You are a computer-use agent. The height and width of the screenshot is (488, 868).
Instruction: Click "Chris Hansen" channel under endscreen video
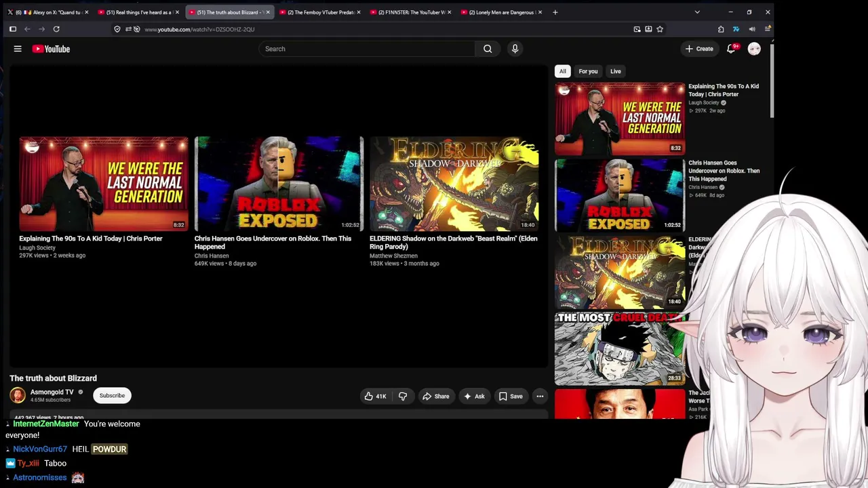coord(212,256)
